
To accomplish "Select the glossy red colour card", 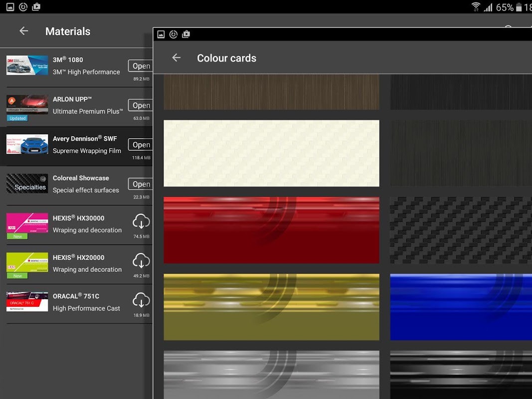I will tap(271, 230).
